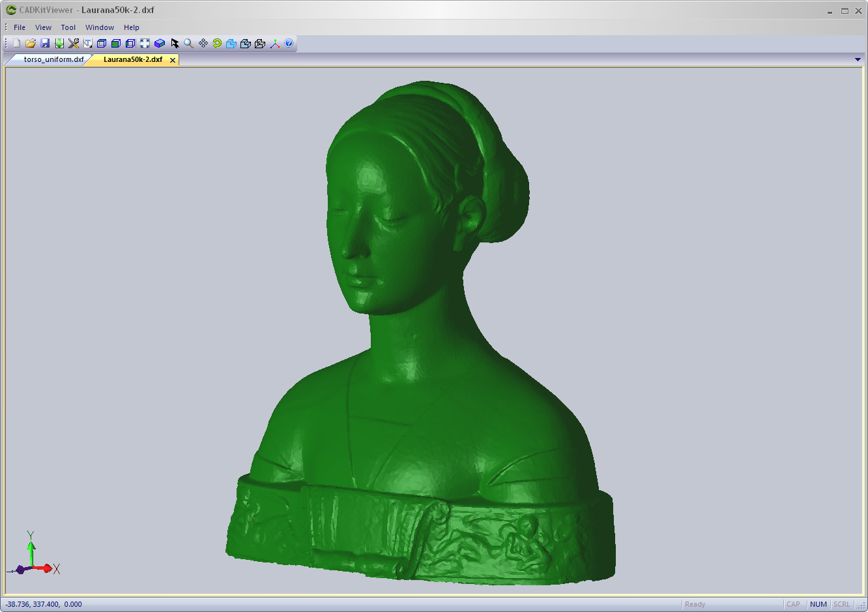Open a file with the Open folder icon
The height and width of the screenshot is (612, 868).
click(x=31, y=43)
